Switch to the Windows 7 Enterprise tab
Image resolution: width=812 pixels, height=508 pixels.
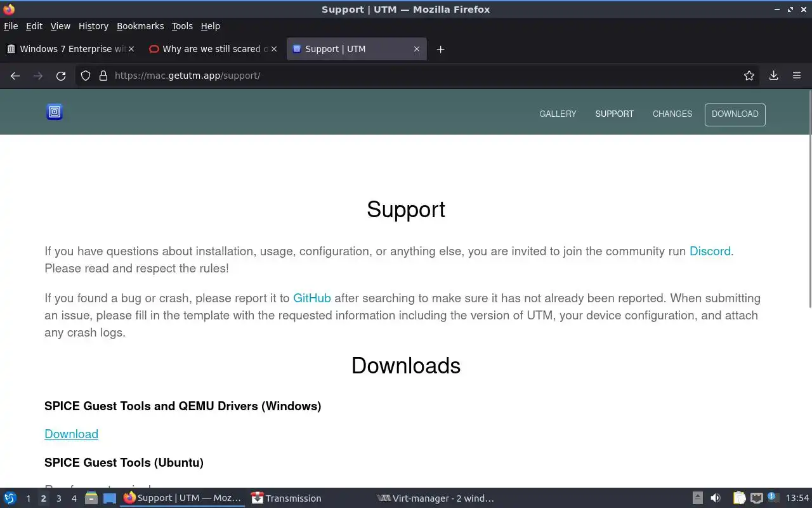pyautogui.click(x=70, y=49)
